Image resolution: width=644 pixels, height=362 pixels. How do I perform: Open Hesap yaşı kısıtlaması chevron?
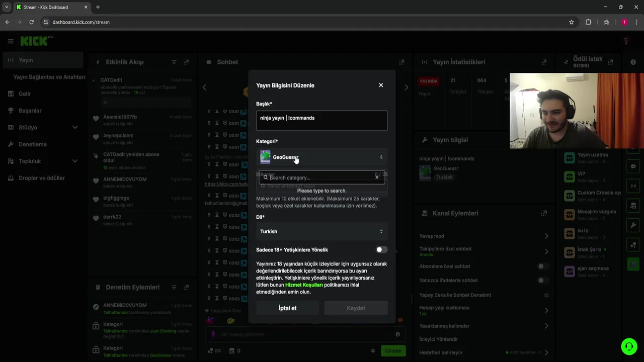tap(546, 310)
